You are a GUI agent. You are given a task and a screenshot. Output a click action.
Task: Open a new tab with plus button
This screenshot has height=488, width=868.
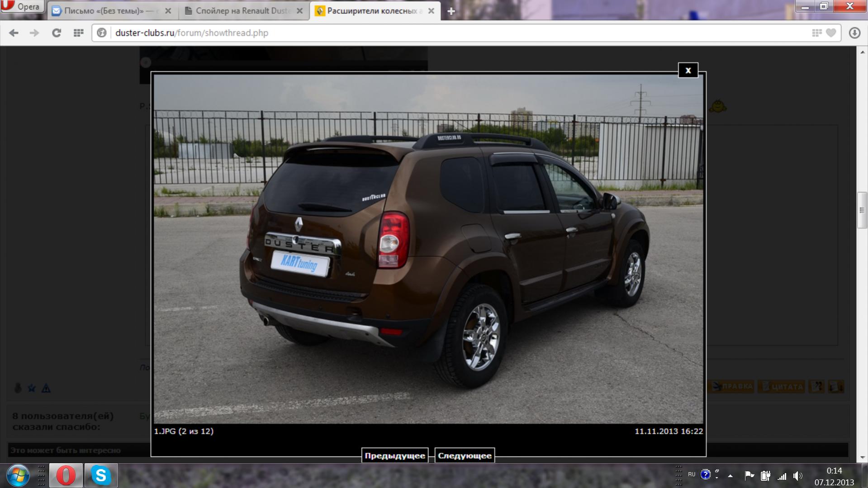tap(451, 11)
